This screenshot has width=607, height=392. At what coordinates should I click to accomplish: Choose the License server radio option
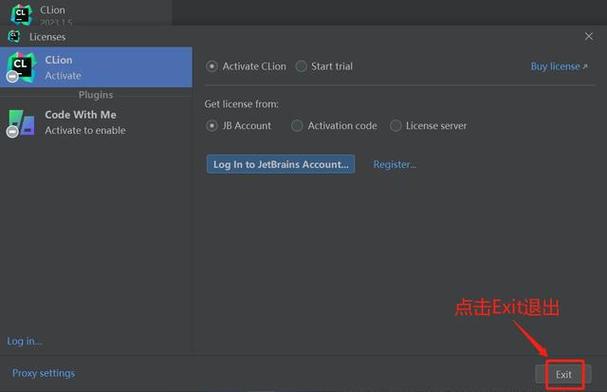pyautogui.click(x=396, y=126)
